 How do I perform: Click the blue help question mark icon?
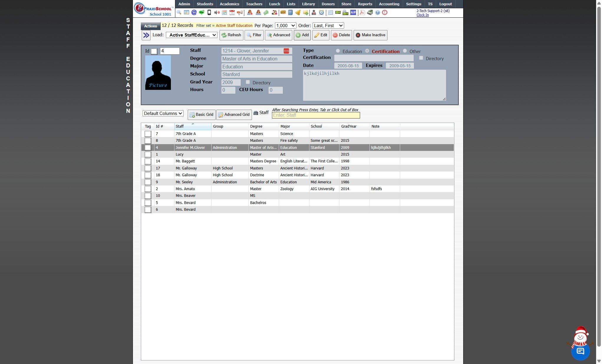[x=377, y=12]
